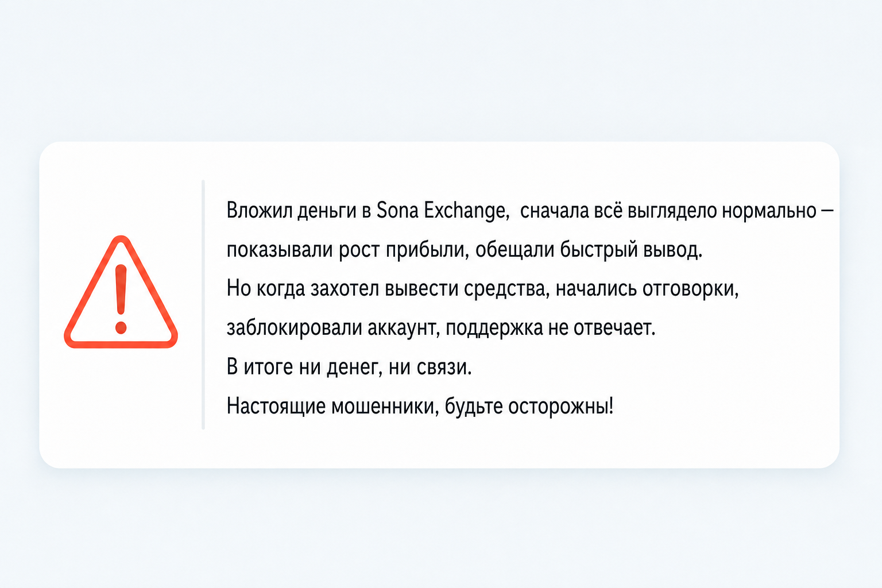Click the red warning triangle icon
The image size is (882, 588).
pyautogui.click(x=121, y=292)
